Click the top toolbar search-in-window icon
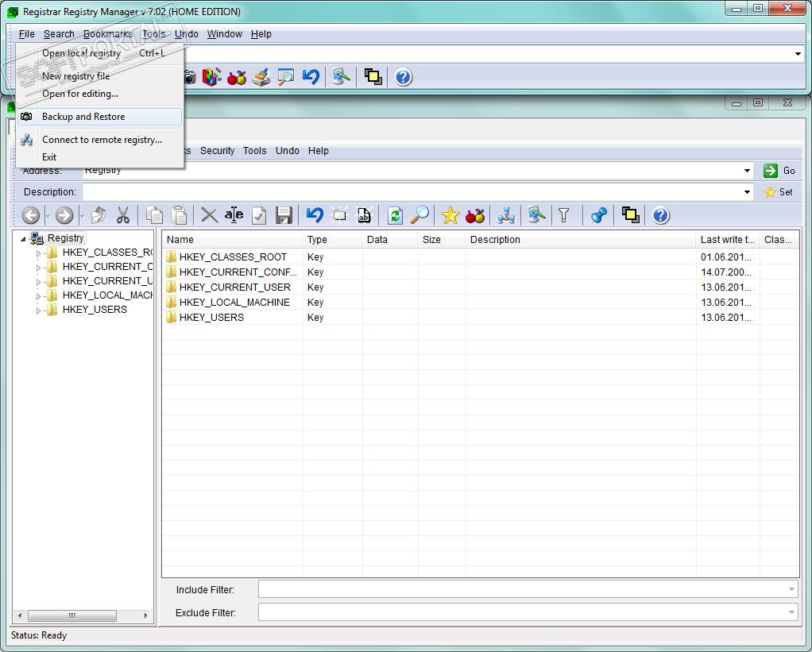The height and width of the screenshot is (652, 812). [x=286, y=78]
